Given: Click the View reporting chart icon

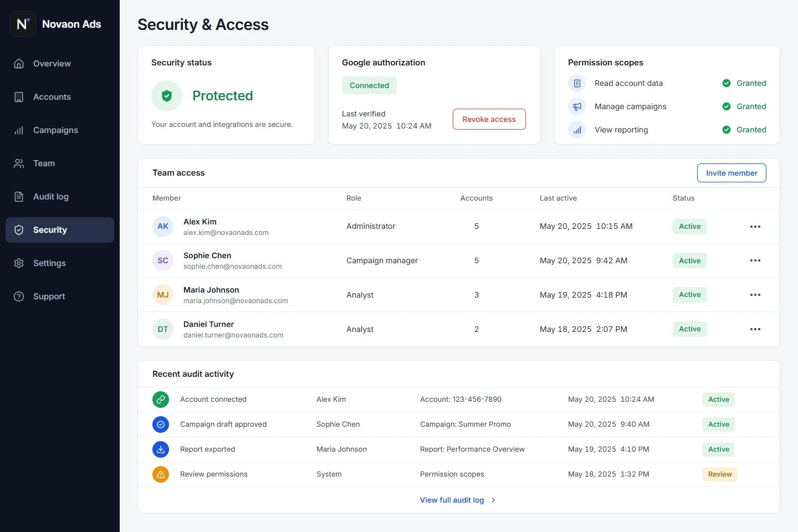Looking at the screenshot, I should point(577,130).
